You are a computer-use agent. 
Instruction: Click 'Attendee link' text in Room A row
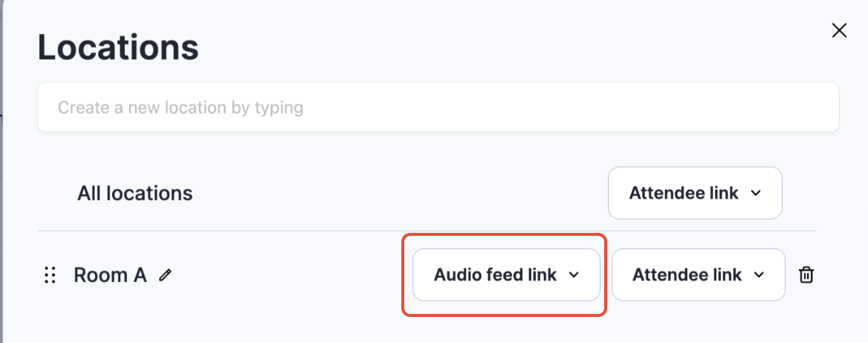tap(687, 275)
